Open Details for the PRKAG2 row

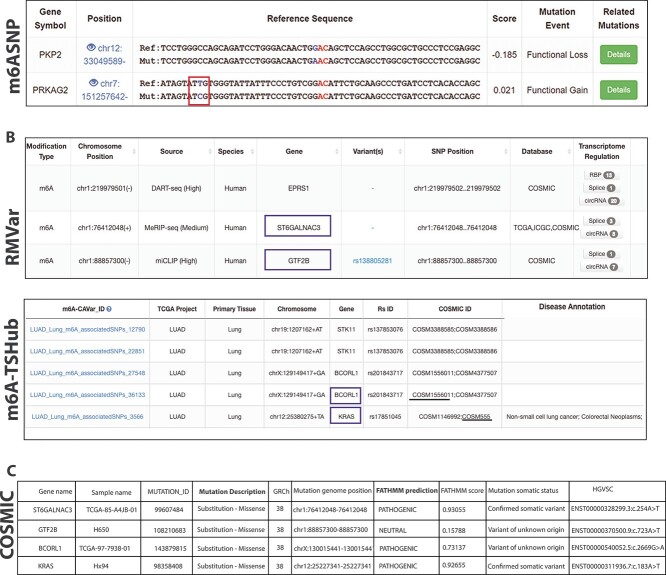pyautogui.click(x=618, y=90)
